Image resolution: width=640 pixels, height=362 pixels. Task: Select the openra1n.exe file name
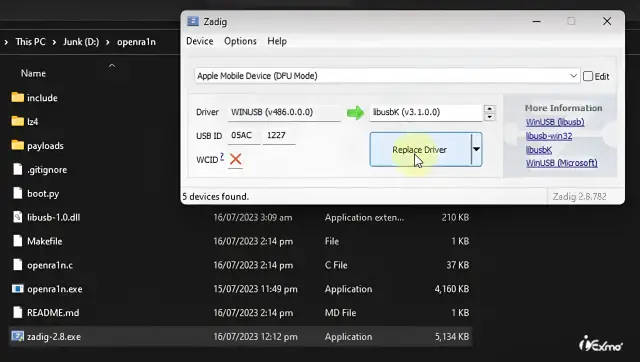(55, 289)
